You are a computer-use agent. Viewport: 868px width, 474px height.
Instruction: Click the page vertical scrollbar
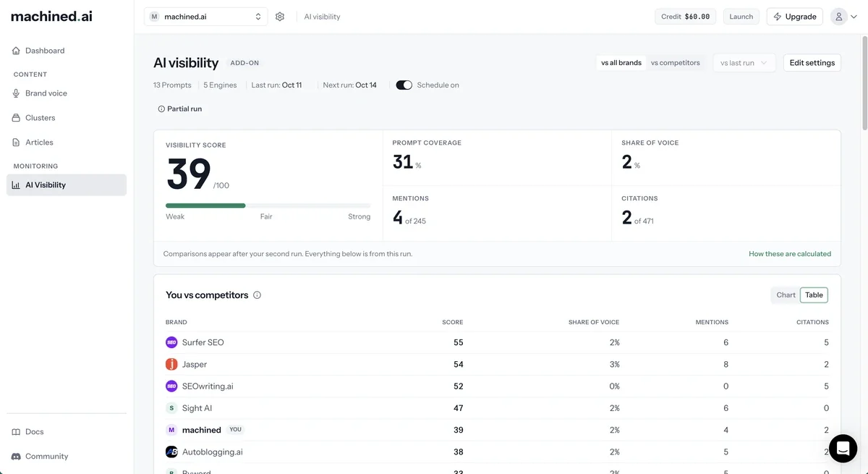(x=863, y=83)
